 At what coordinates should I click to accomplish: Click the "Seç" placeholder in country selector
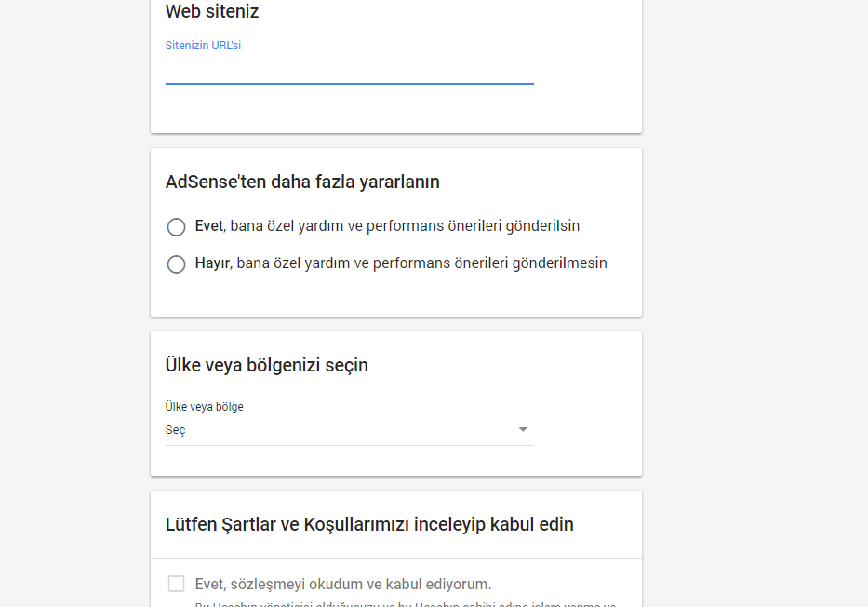[x=176, y=430]
